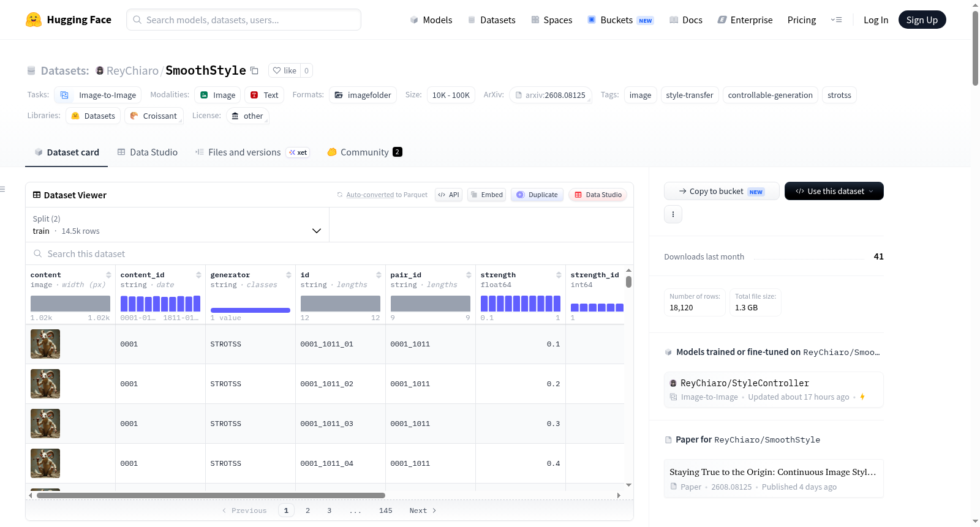Go to the Pricing page
The height and width of the screenshot is (527, 980).
[x=802, y=20]
